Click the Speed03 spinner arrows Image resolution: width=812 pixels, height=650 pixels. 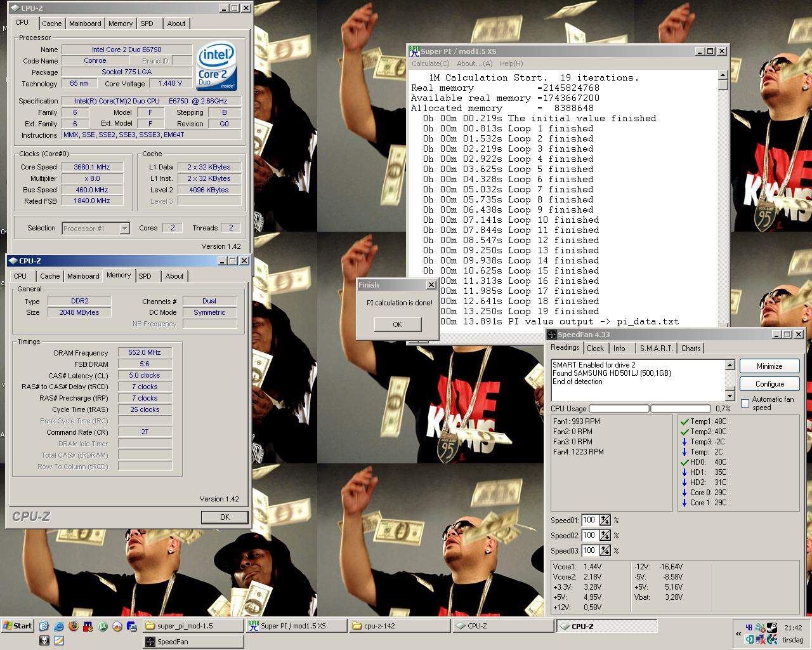[x=605, y=551]
